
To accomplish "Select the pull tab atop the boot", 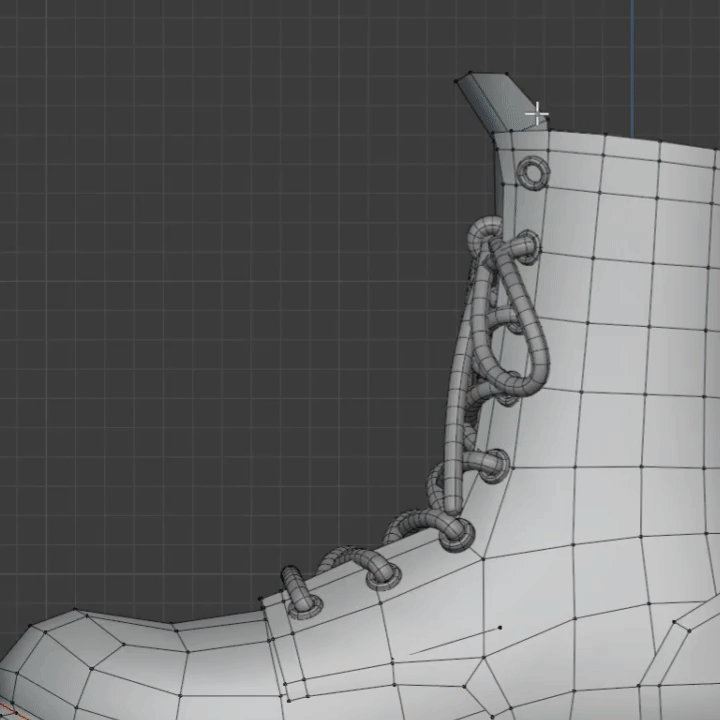I will (501, 102).
